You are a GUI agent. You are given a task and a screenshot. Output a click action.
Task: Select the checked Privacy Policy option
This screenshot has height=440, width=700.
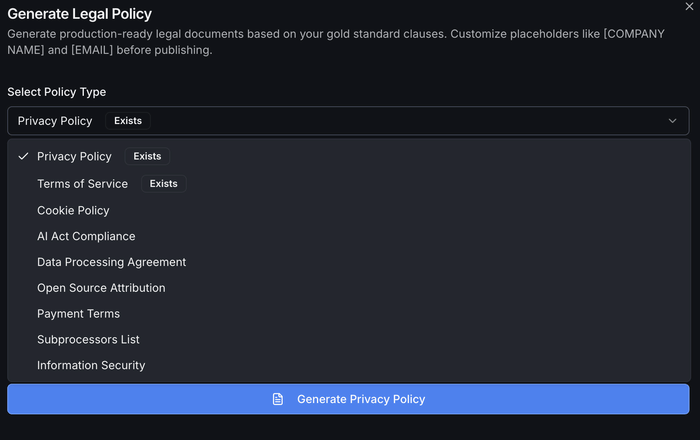[74, 157]
